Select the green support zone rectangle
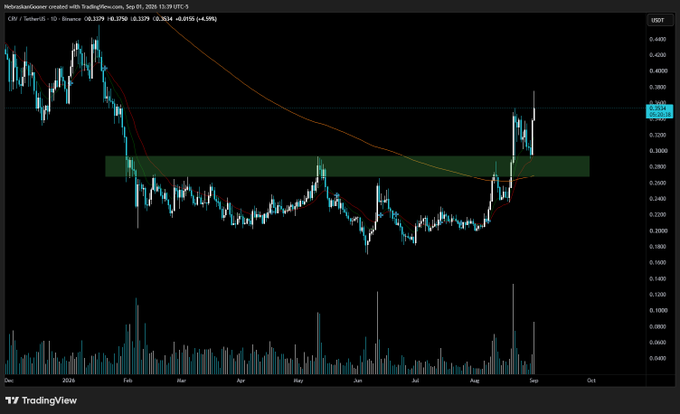 [347, 166]
